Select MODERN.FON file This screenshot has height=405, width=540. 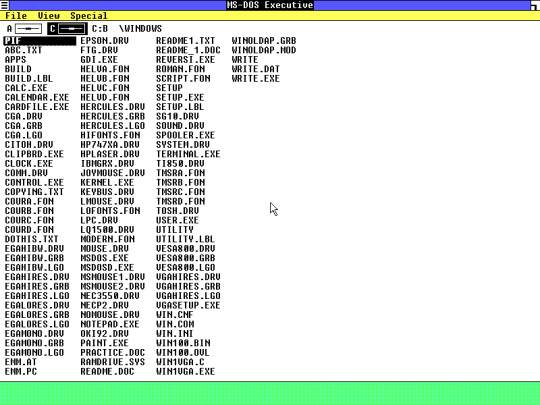coord(107,239)
